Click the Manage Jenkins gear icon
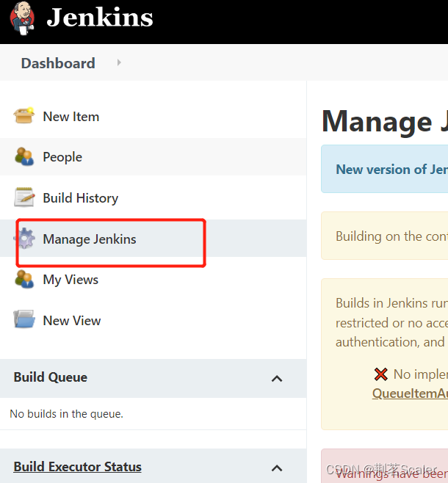Viewport: 448px width, 483px height. click(25, 238)
